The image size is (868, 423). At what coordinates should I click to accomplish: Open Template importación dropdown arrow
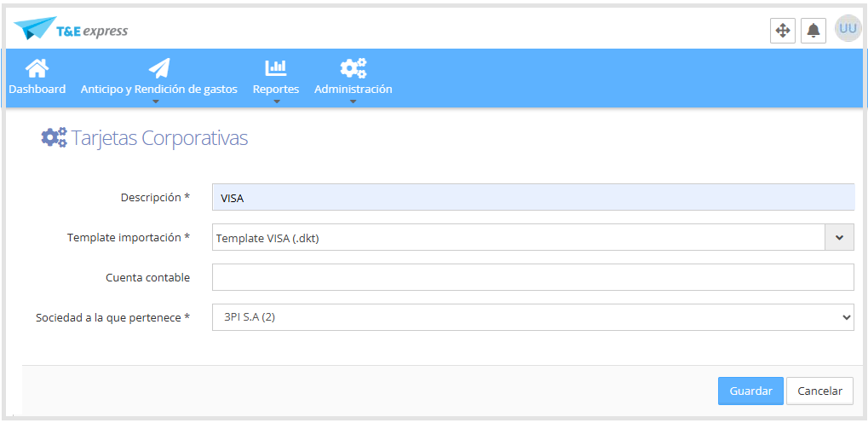[x=840, y=237]
